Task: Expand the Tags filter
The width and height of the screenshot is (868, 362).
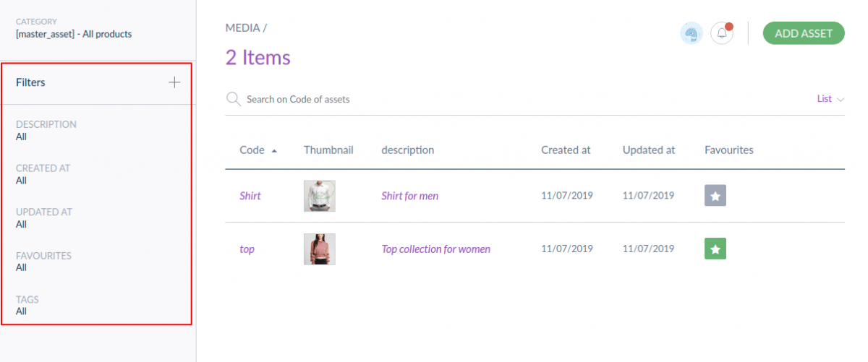Action: click(27, 305)
